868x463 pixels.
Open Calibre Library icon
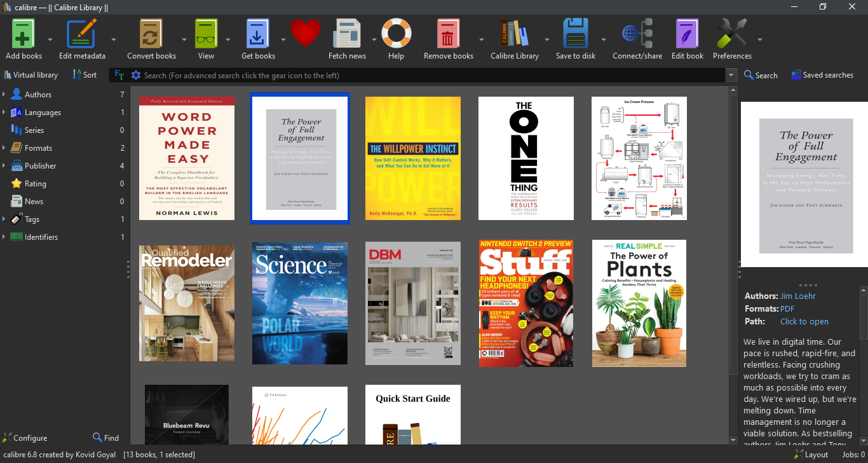click(x=515, y=32)
